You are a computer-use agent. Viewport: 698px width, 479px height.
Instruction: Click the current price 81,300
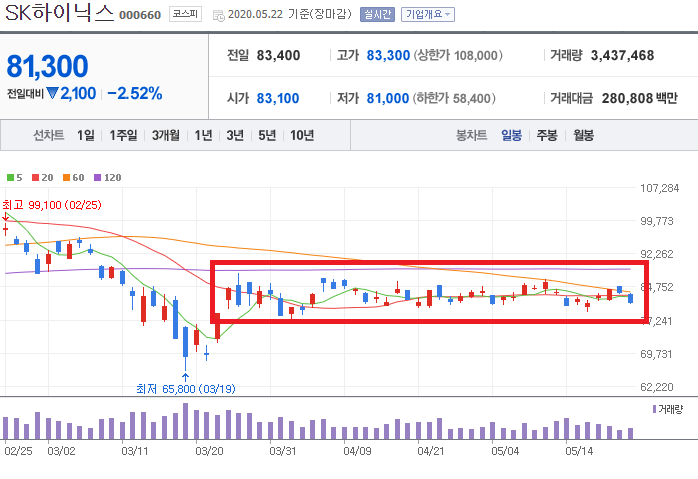click(x=47, y=66)
